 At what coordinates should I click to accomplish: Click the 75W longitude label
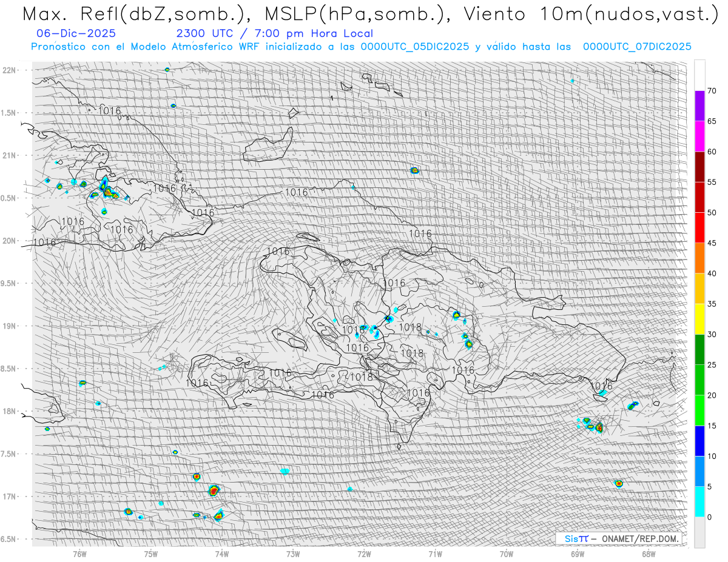point(151,554)
